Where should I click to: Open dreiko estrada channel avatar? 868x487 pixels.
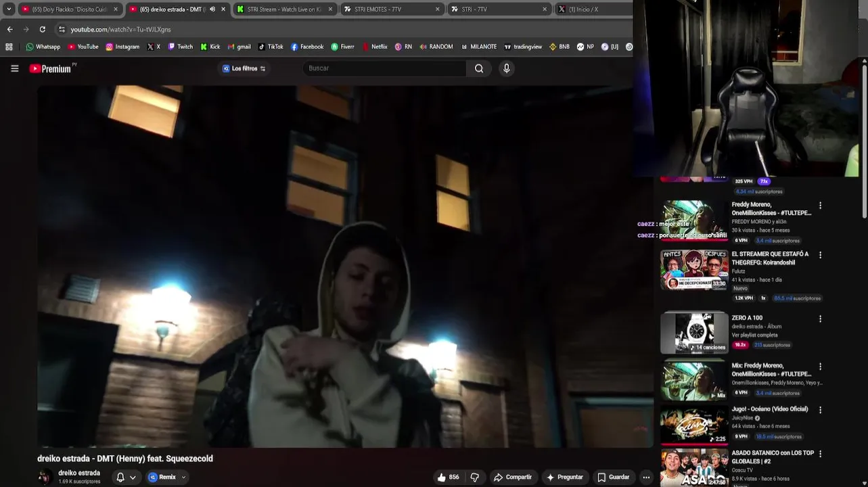click(45, 478)
